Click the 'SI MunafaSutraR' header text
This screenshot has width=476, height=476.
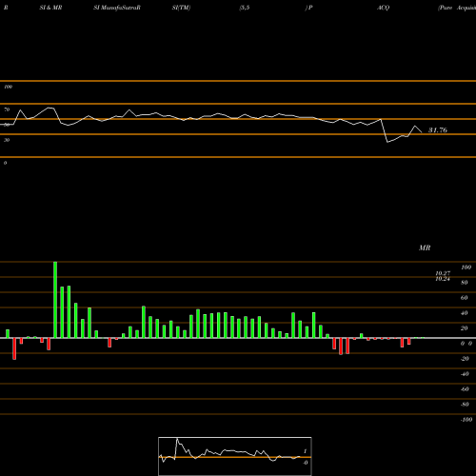117,8
